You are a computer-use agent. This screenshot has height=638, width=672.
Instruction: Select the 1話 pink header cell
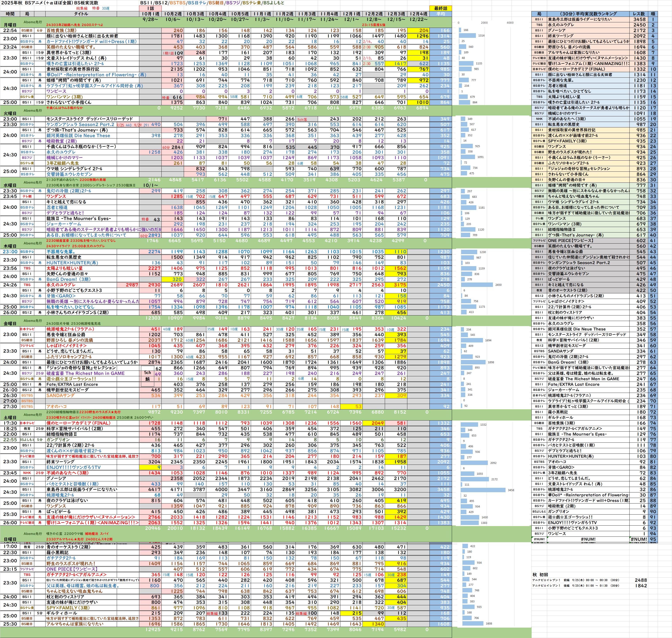[x=151, y=8]
